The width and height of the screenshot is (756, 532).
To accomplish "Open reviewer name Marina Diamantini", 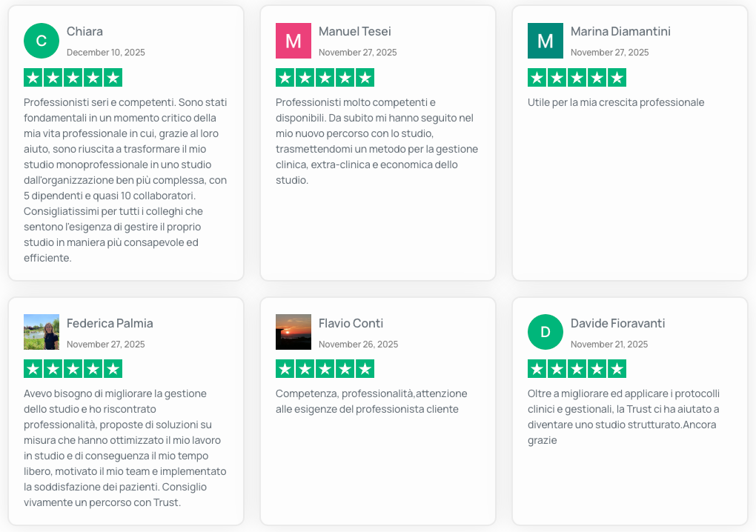I will coord(620,31).
